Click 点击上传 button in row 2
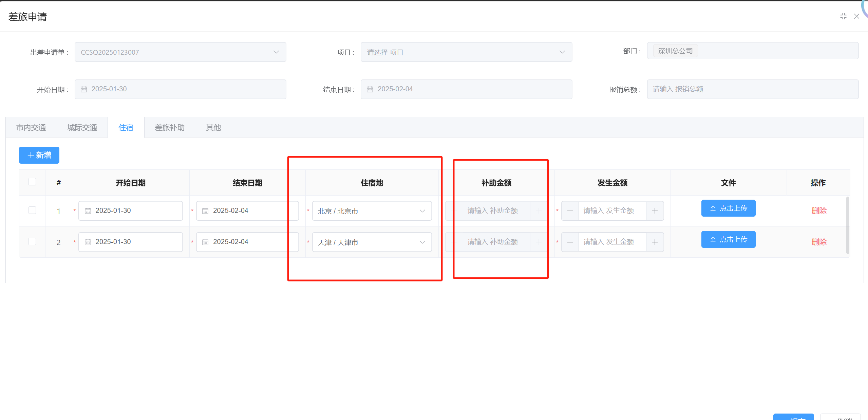 pyautogui.click(x=728, y=239)
